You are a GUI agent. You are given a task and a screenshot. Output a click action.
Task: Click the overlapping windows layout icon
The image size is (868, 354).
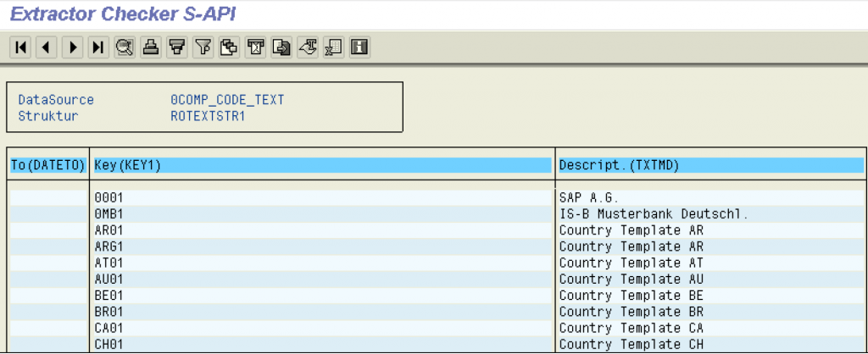229,47
